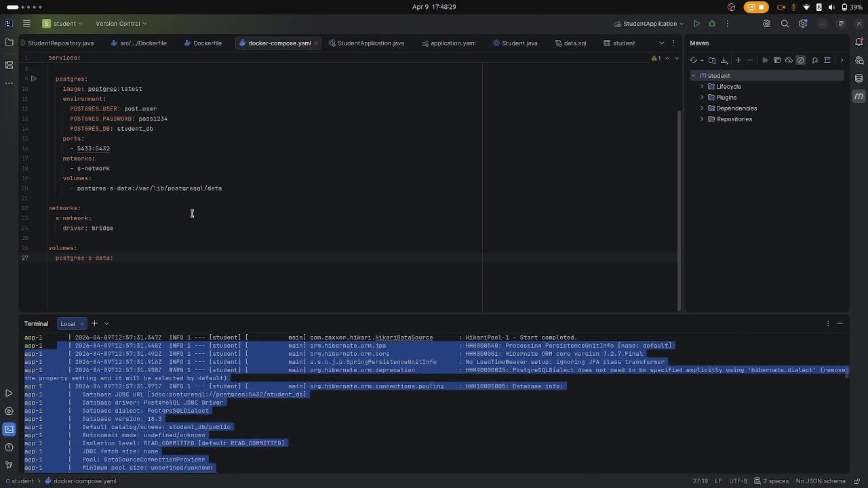Add new terminal tab with plus icon

pos(94,323)
